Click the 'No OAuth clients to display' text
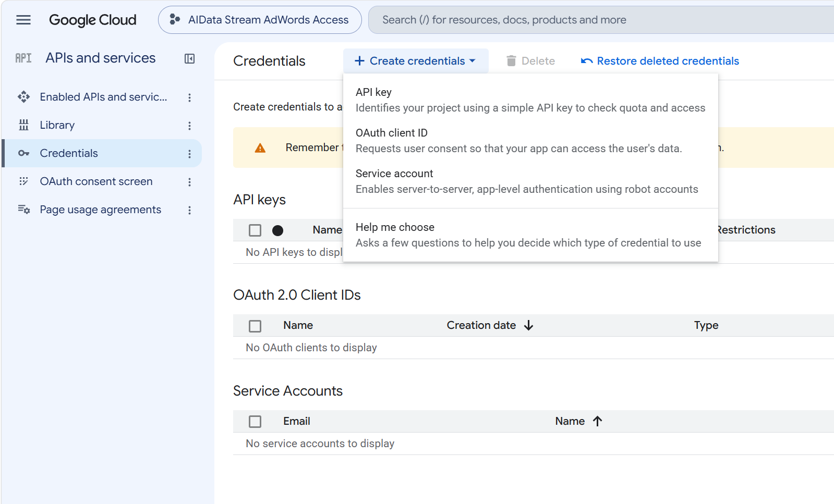834x504 pixels. [x=311, y=348]
